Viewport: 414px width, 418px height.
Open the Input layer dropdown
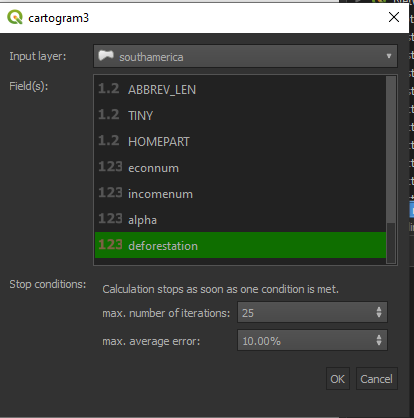tap(245, 56)
